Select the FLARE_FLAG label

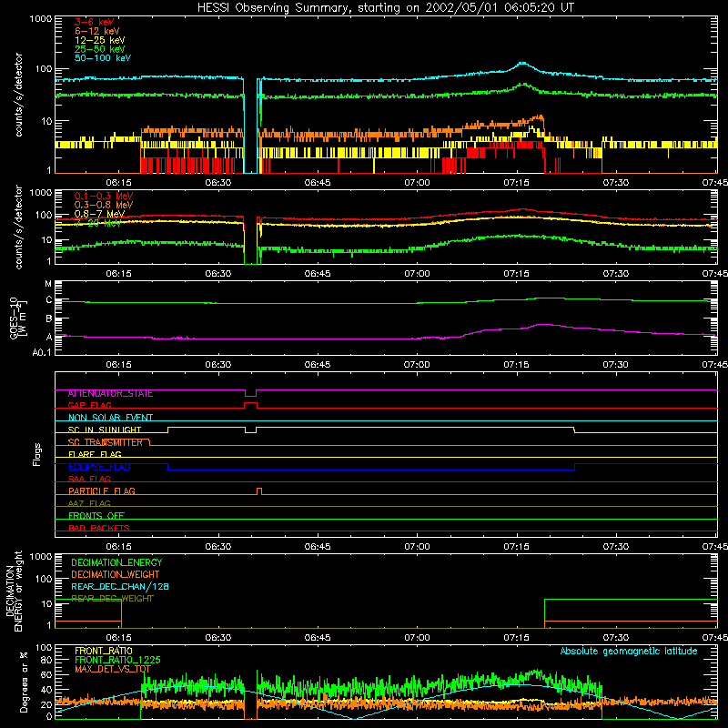click(95, 454)
